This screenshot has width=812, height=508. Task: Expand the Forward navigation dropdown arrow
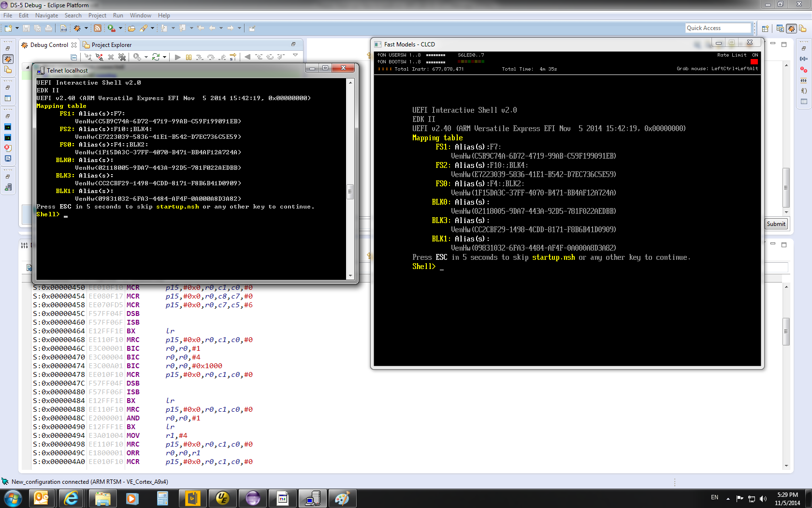(239, 29)
